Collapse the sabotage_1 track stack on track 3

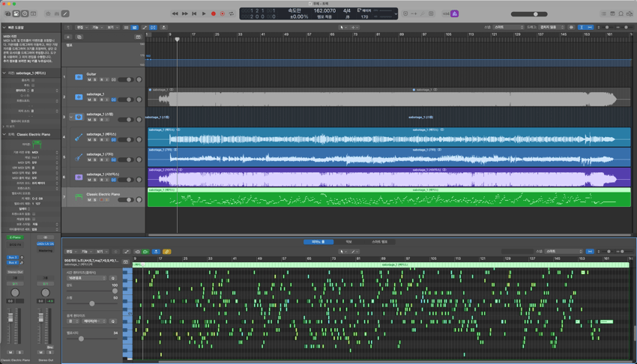coord(71,117)
